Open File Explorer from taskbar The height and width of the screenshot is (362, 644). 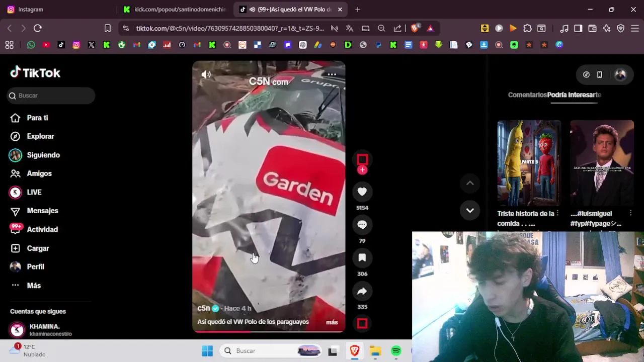pos(375,351)
